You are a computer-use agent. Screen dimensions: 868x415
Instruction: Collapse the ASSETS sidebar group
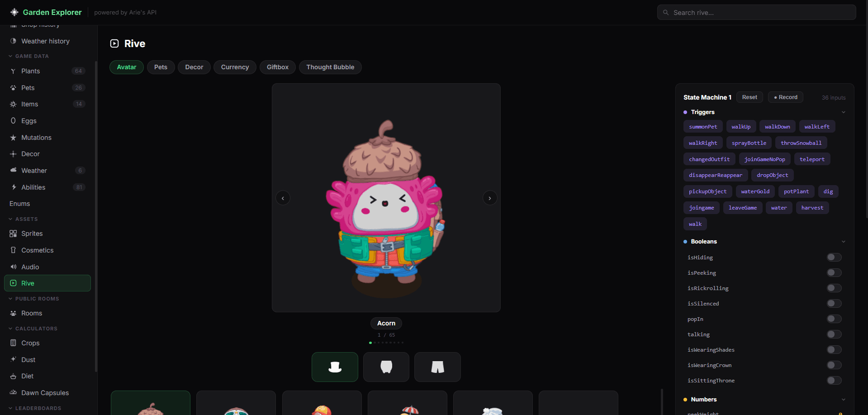point(23,219)
